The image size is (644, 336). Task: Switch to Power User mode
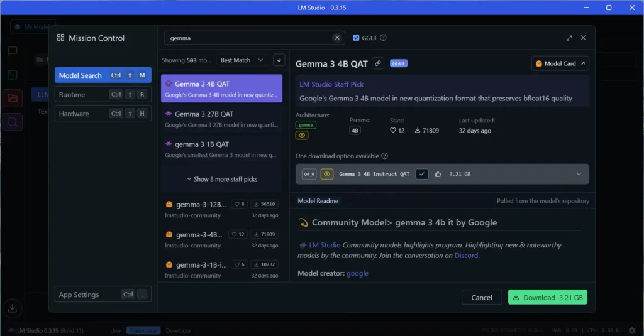[x=143, y=331]
